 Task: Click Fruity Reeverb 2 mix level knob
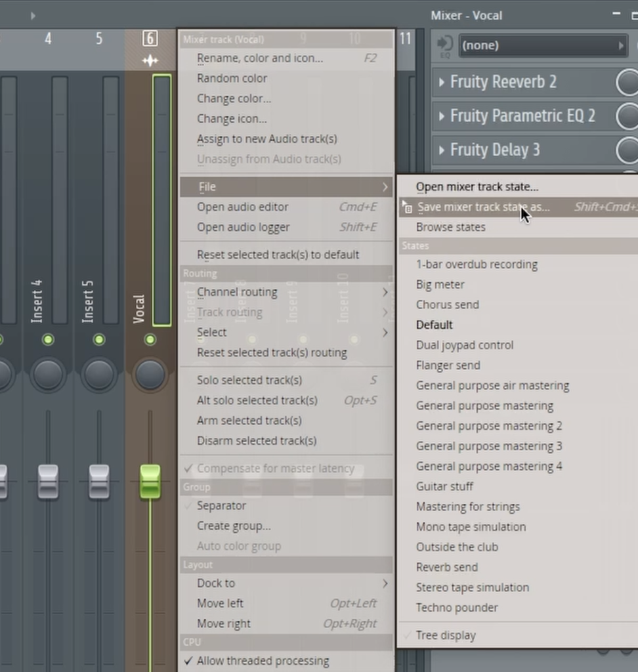[x=627, y=82]
